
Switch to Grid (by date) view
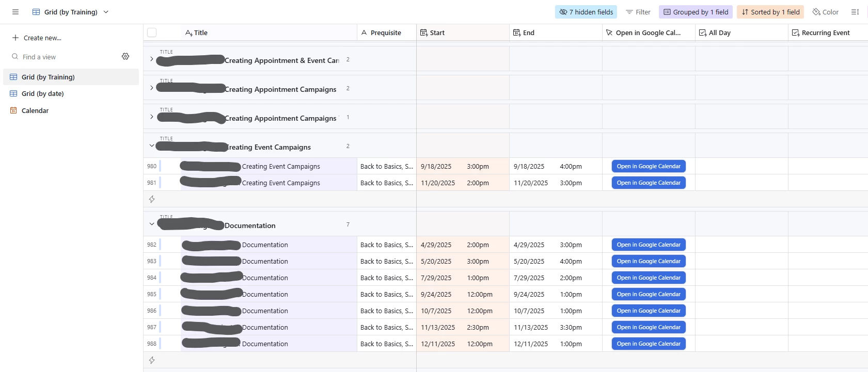pyautogui.click(x=71, y=93)
